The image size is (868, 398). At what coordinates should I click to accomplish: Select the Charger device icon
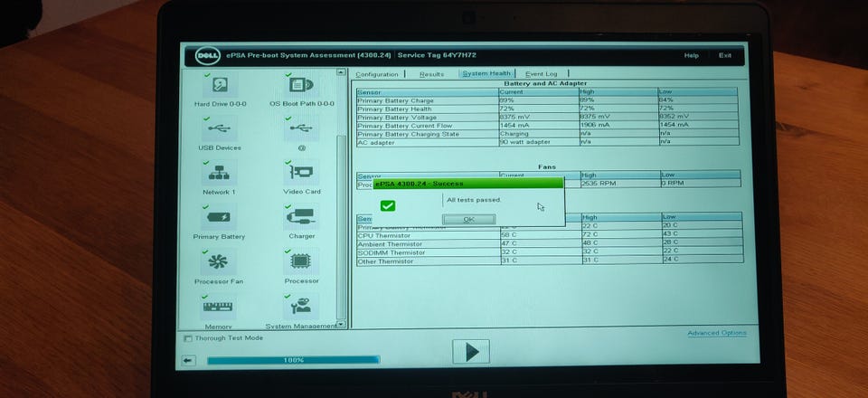click(302, 217)
